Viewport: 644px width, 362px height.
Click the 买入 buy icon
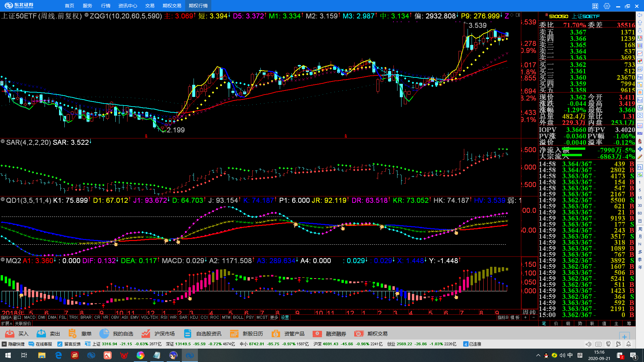click(x=10, y=334)
